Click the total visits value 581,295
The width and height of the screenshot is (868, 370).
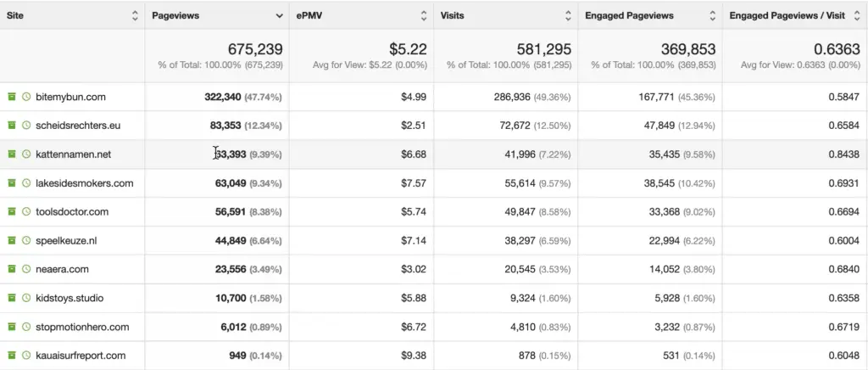(x=544, y=49)
